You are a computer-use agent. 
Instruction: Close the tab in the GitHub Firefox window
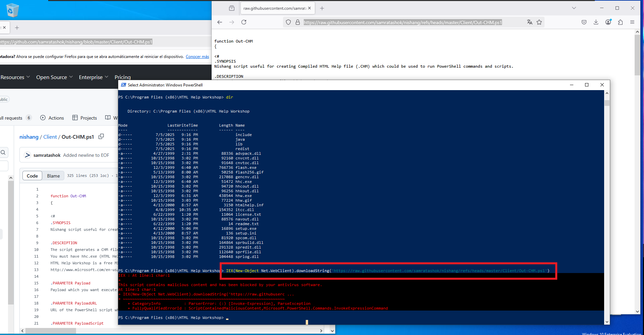4,27
